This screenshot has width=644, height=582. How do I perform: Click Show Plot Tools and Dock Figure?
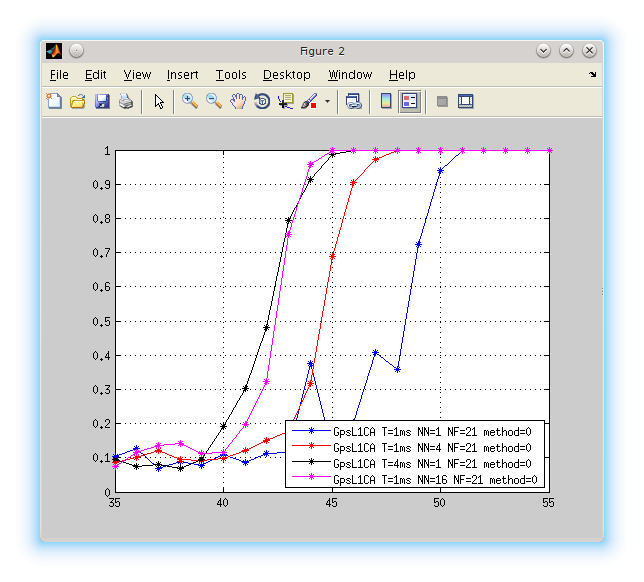465,101
